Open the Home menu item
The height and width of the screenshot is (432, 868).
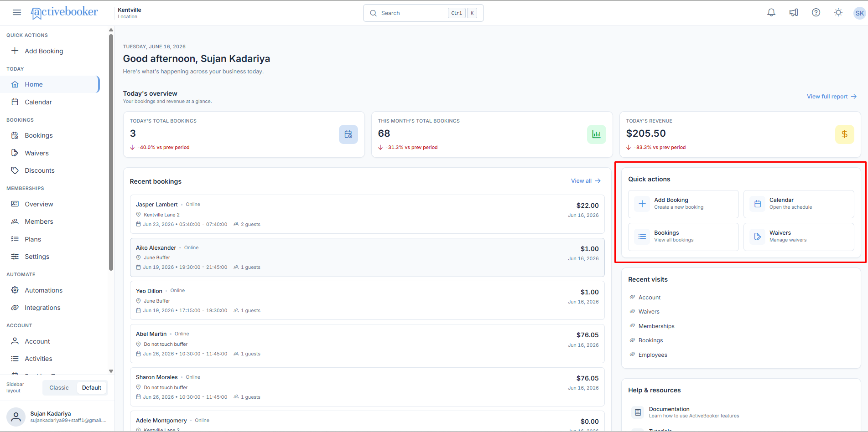pos(50,84)
